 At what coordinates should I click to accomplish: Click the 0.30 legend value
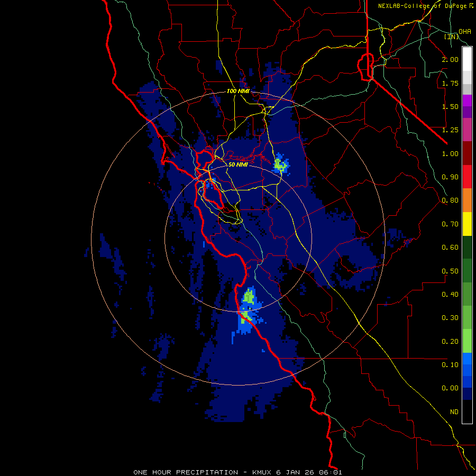click(x=450, y=318)
